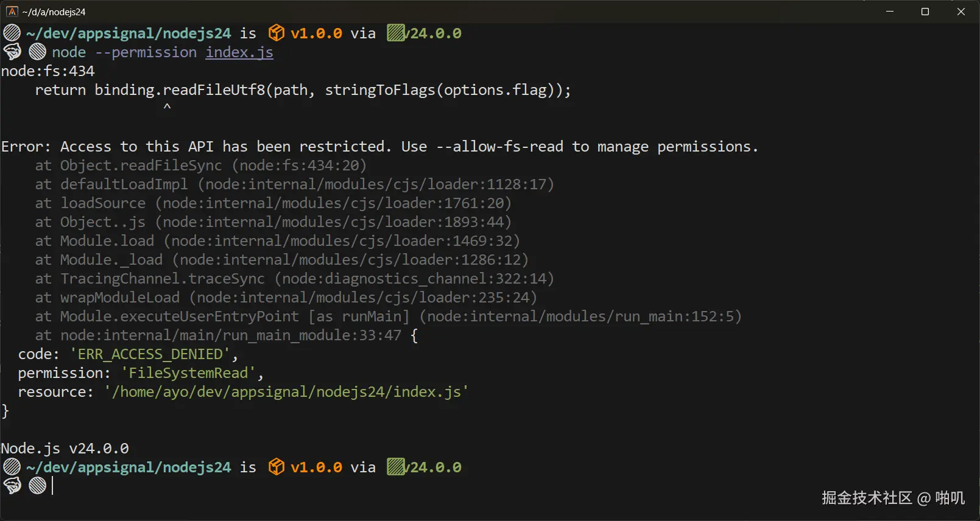Select the 'at loadSource' stack line
The height and width of the screenshot is (521, 980).
point(273,203)
